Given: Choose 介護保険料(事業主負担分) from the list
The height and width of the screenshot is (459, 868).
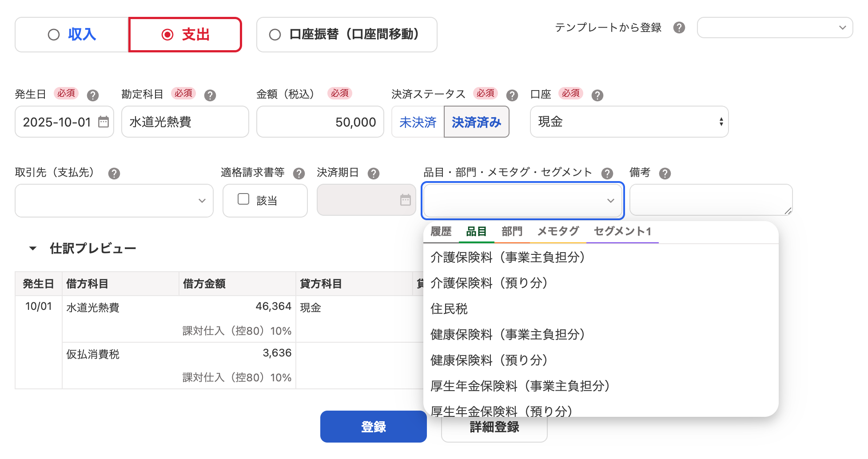Looking at the screenshot, I should pyautogui.click(x=601, y=257).
